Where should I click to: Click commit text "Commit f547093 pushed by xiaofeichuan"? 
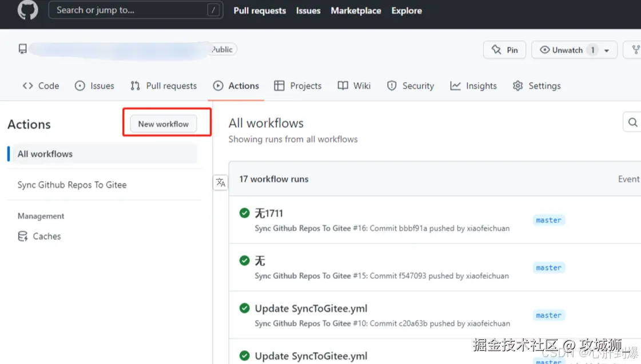tap(439, 276)
